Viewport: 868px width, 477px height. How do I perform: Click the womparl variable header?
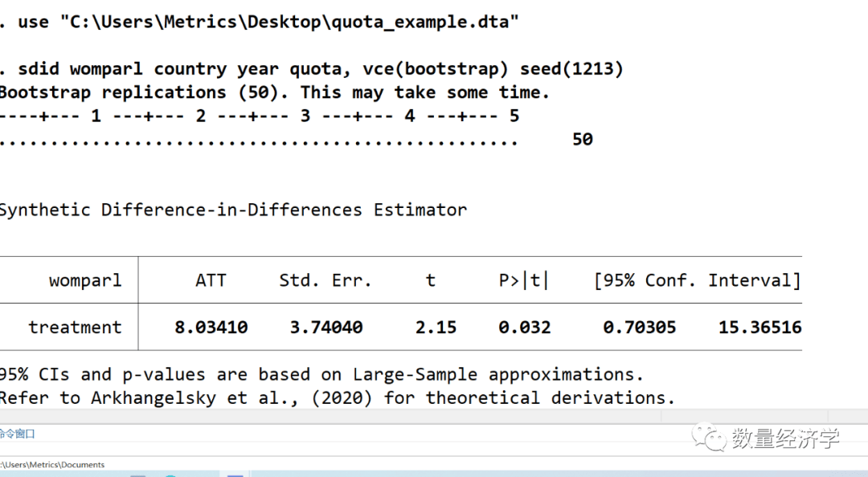click(x=86, y=279)
